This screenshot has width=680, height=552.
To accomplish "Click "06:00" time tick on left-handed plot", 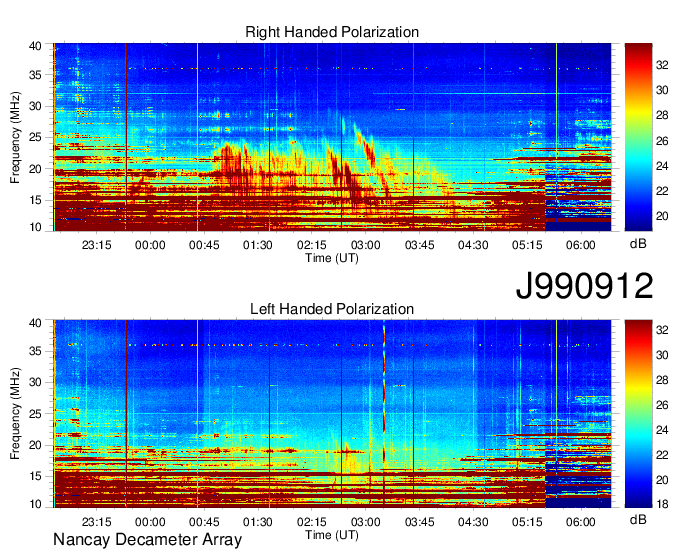I will click(x=581, y=522).
